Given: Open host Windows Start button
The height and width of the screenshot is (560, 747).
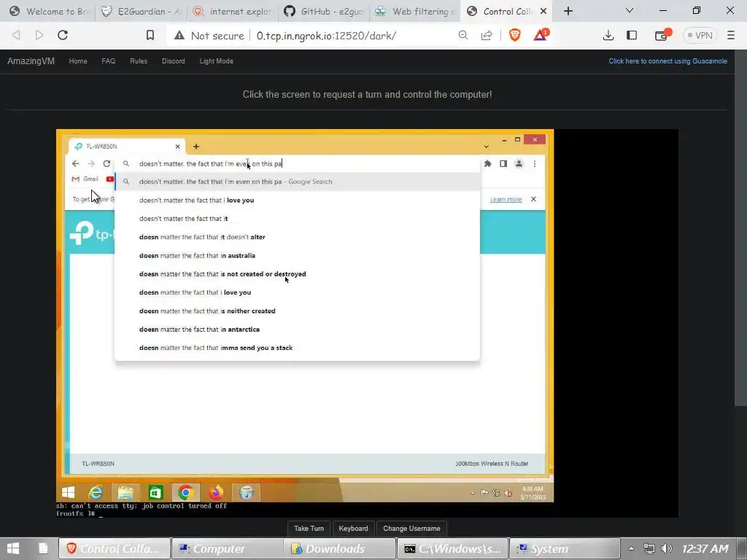Looking at the screenshot, I should coord(13,548).
